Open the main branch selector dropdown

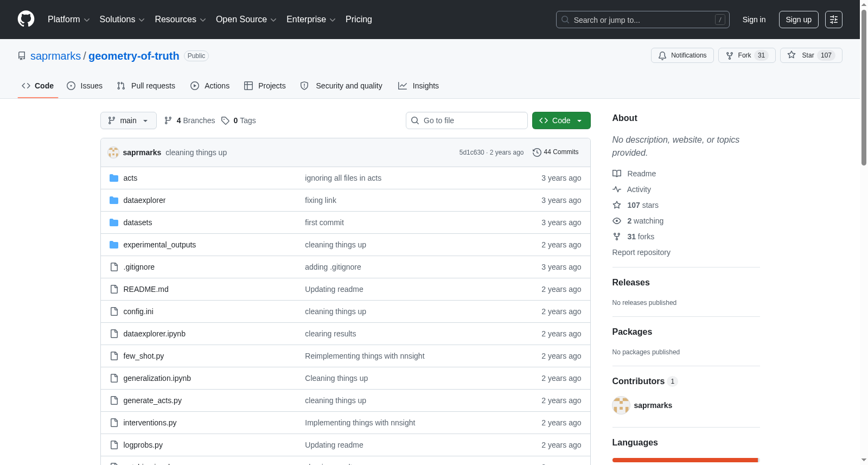[129, 120]
